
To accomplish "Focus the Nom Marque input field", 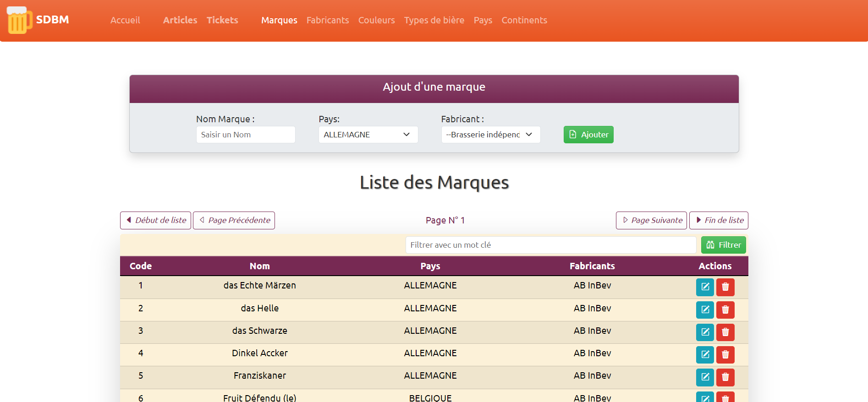I will click(x=246, y=135).
